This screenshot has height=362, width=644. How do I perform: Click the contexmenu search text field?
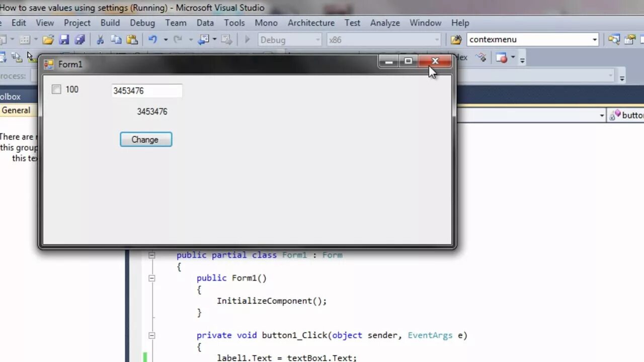coord(528,40)
